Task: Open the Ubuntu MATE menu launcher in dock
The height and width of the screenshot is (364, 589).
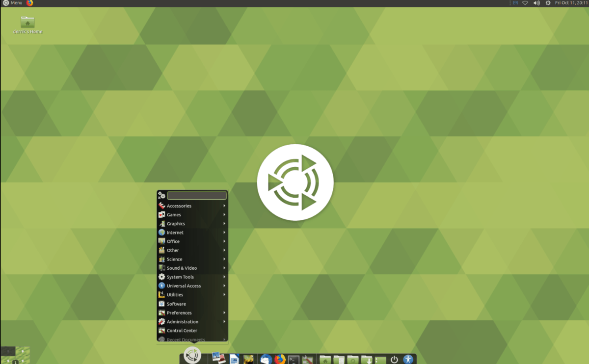Action: tap(192, 355)
